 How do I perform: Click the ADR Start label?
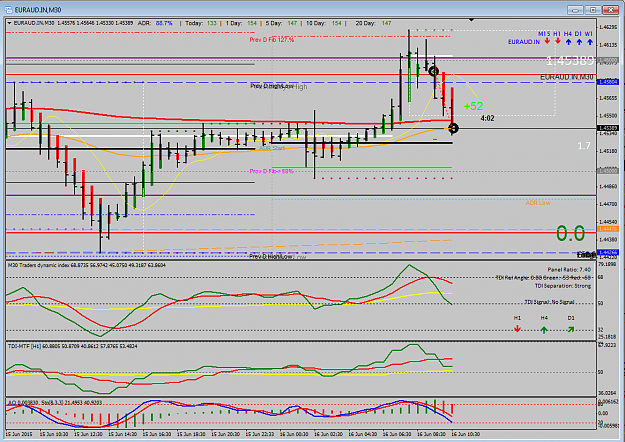(x=272, y=148)
